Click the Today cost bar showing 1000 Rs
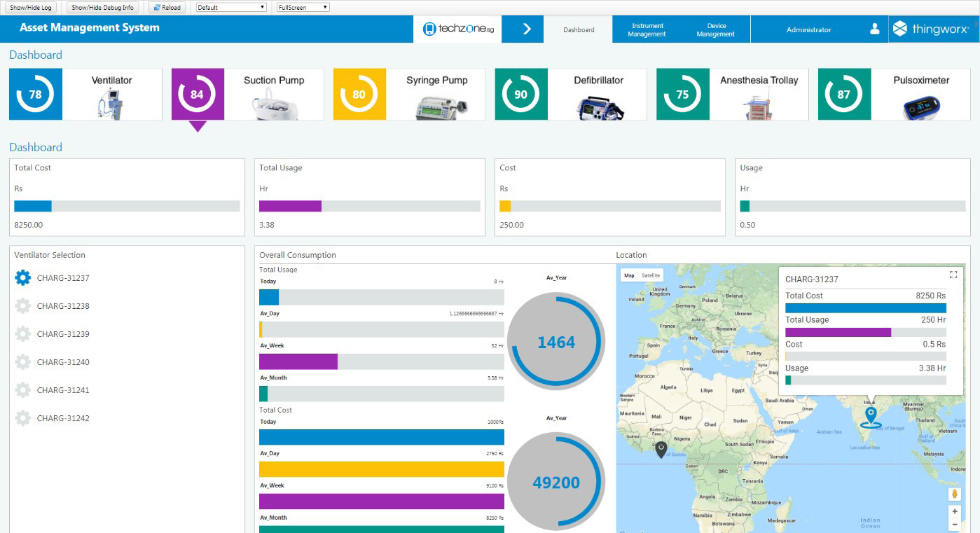Image resolution: width=980 pixels, height=533 pixels. pos(382,437)
